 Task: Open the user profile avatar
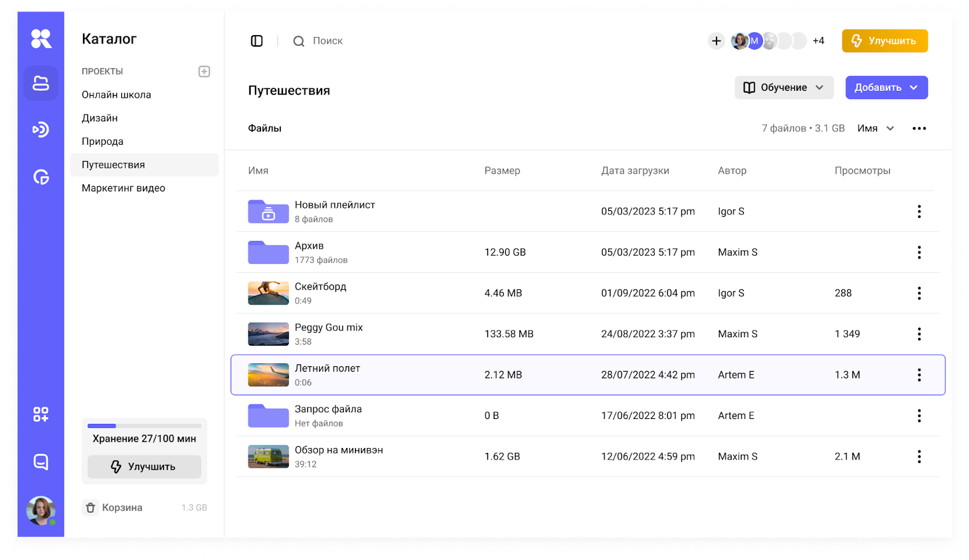click(x=41, y=510)
